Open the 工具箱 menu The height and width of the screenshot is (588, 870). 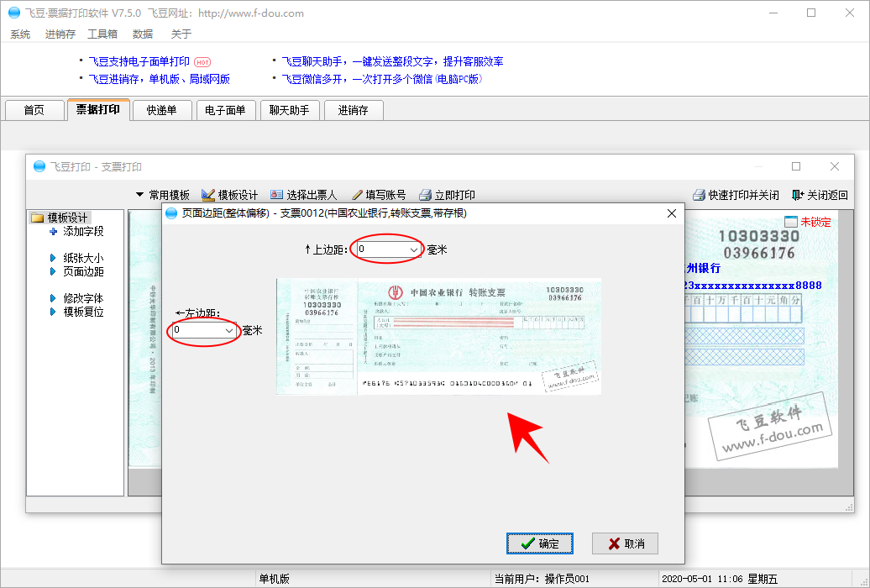[x=102, y=34]
